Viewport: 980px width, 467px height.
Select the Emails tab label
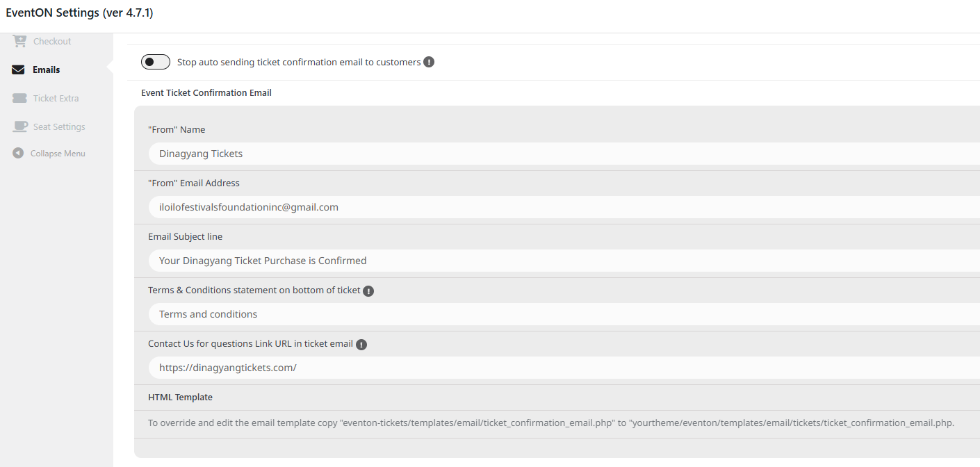(47, 69)
